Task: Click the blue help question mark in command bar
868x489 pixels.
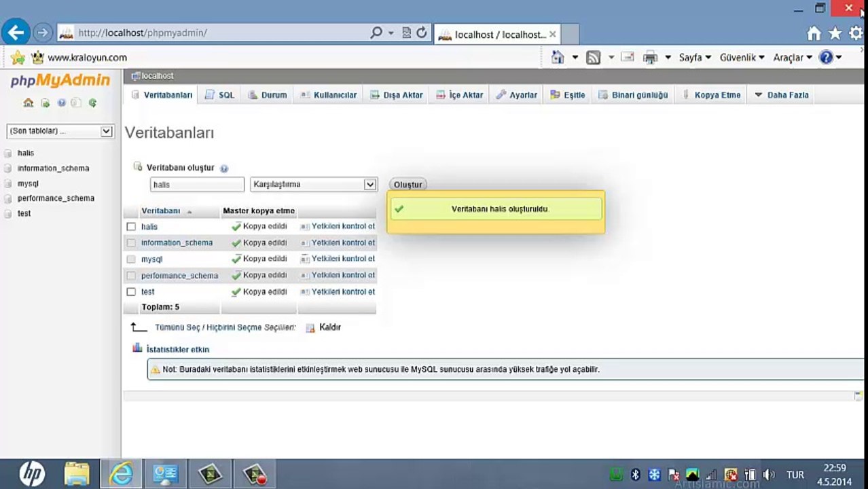Action: (x=826, y=58)
